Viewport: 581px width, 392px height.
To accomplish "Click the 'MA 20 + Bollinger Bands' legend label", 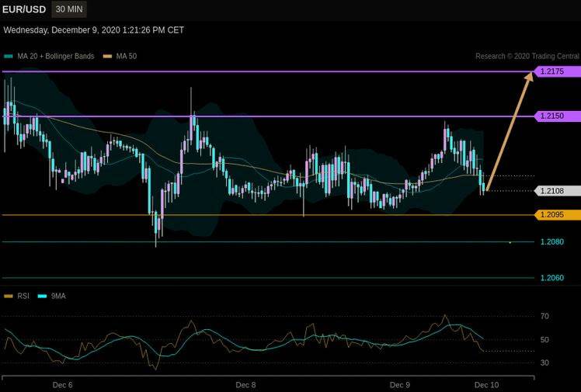I will point(56,56).
